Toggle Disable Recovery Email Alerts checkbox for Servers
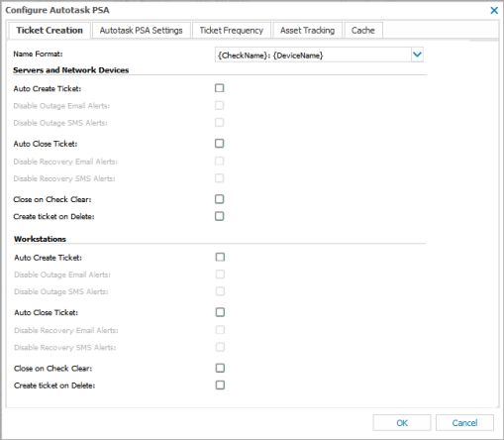Image resolution: width=504 pixels, height=440 pixels. pos(220,162)
